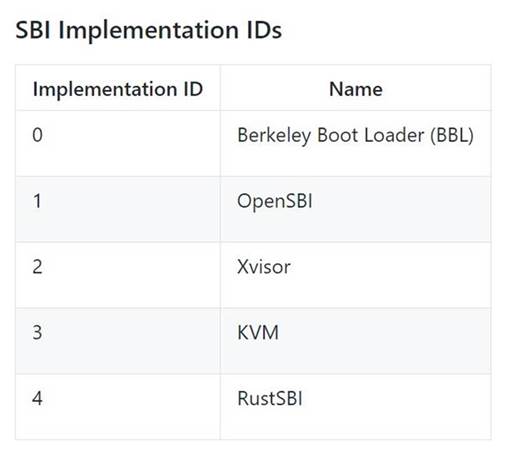Click the word Berkeley in first row

tap(274, 136)
